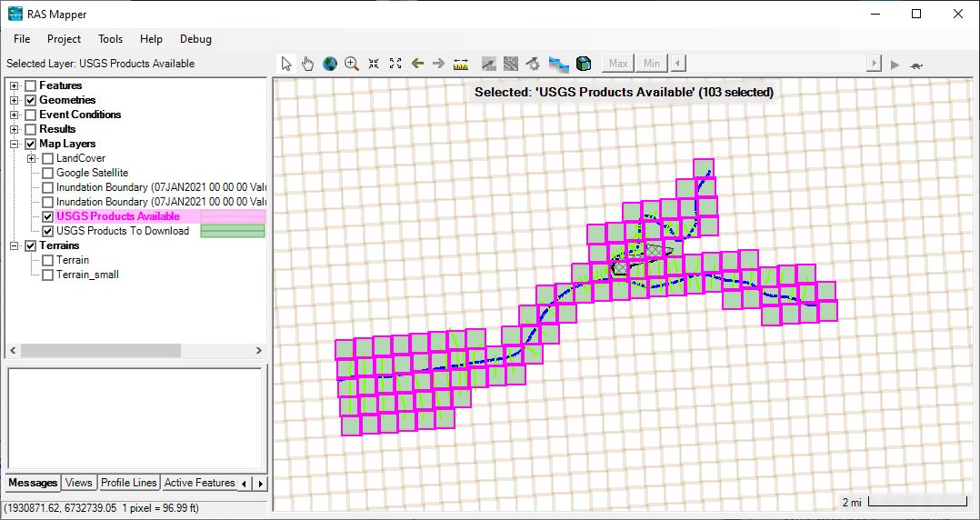This screenshot has height=520, width=980.
Task: Click the 3D view cube icon
Action: click(x=584, y=64)
